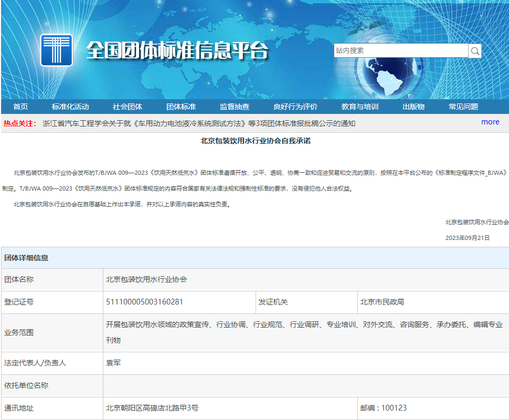Viewport: 509px width, 420px height.
Task: Click the 2023年09月21日 date text
Action: point(467,238)
